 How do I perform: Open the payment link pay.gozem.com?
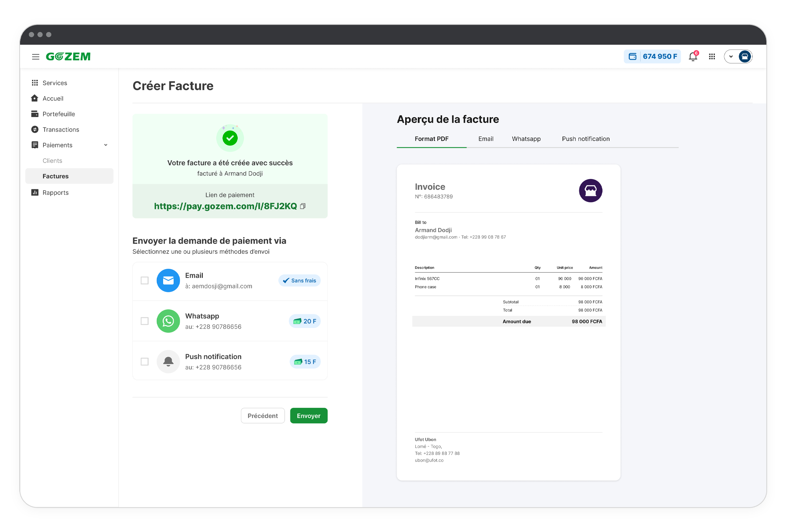click(x=225, y=206)
